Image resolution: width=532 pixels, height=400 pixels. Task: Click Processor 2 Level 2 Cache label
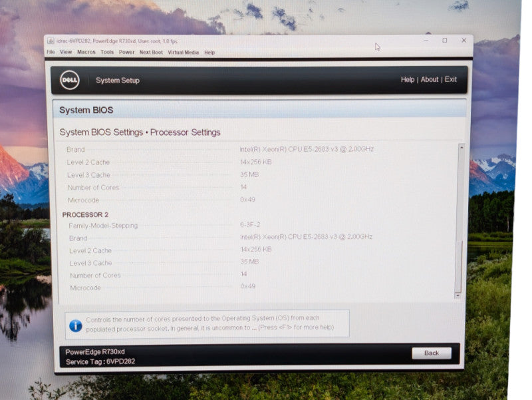click(x=90, y=251)
